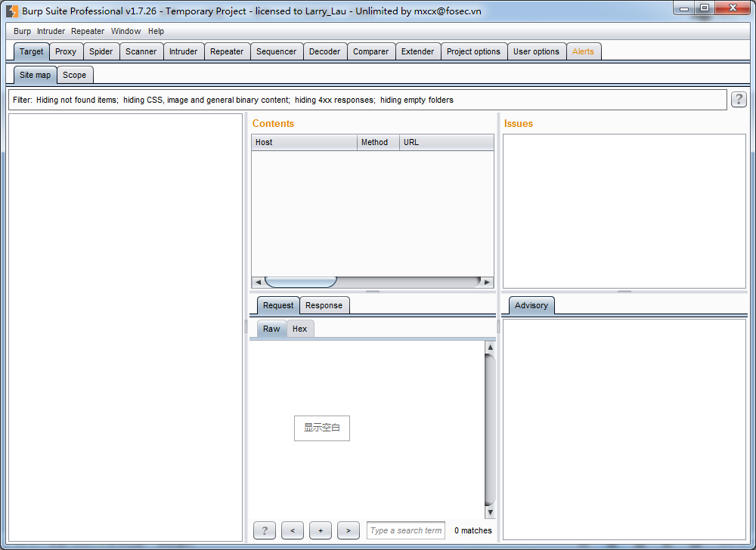Select the Site map sub-tab

pyautogui.click(x=36, y=75)
